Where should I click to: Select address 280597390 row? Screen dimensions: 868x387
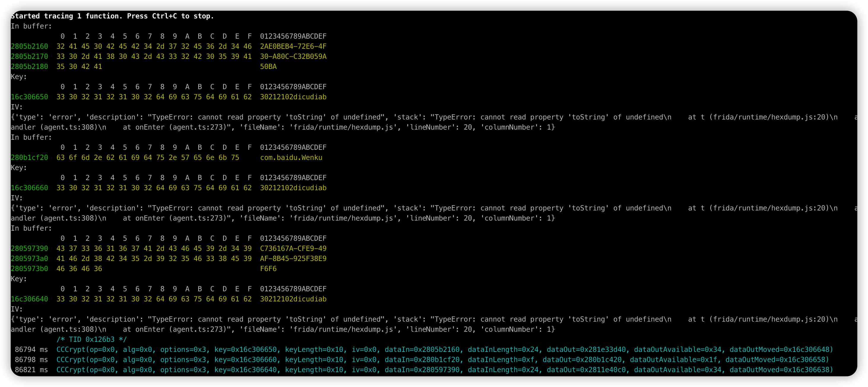coord(169,248)
